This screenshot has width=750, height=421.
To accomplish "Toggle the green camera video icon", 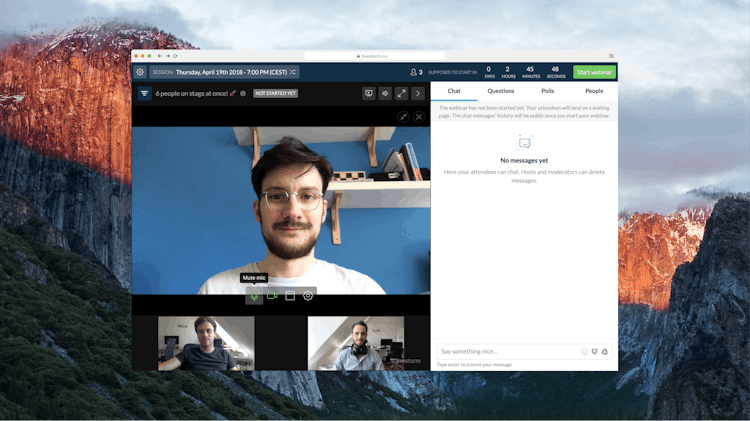I will pos(272,296).
